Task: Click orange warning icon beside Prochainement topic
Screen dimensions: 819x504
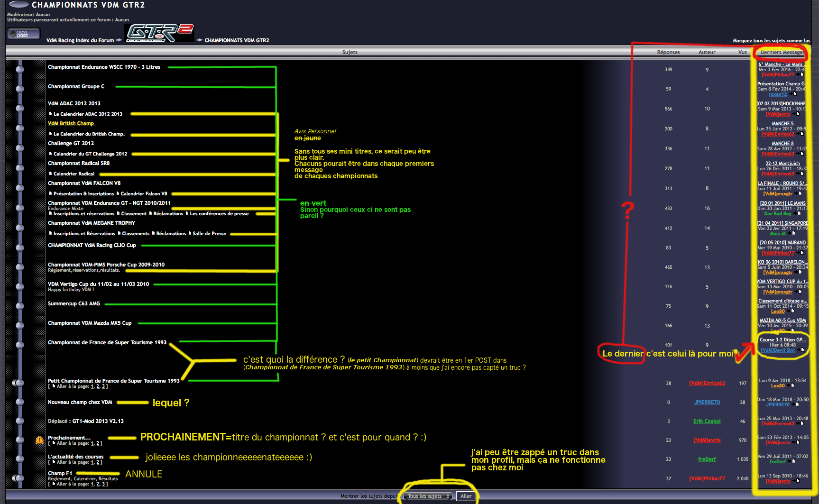Action: [39, 440]
